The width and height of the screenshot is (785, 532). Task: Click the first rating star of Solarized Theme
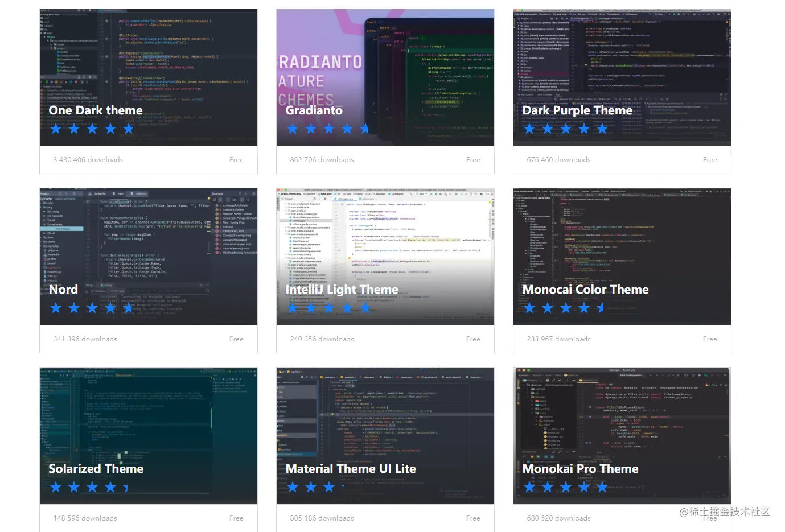pos(56,487)
